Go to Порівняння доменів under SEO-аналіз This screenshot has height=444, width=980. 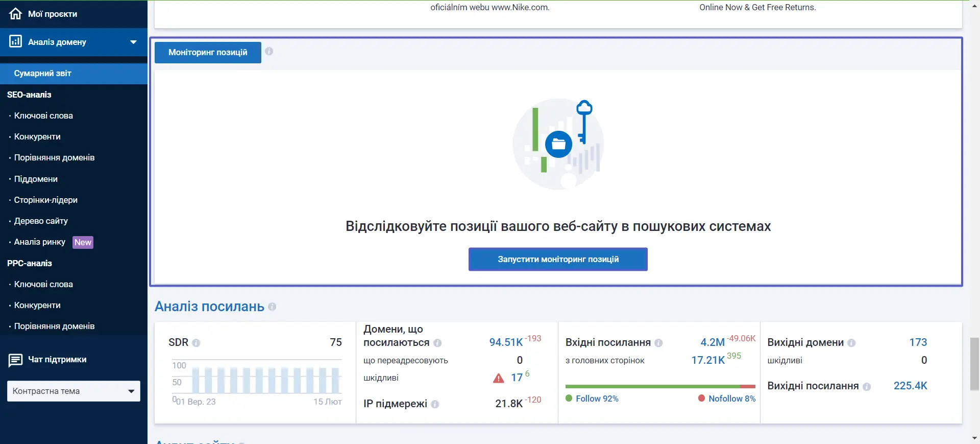[x=54, y=157]
